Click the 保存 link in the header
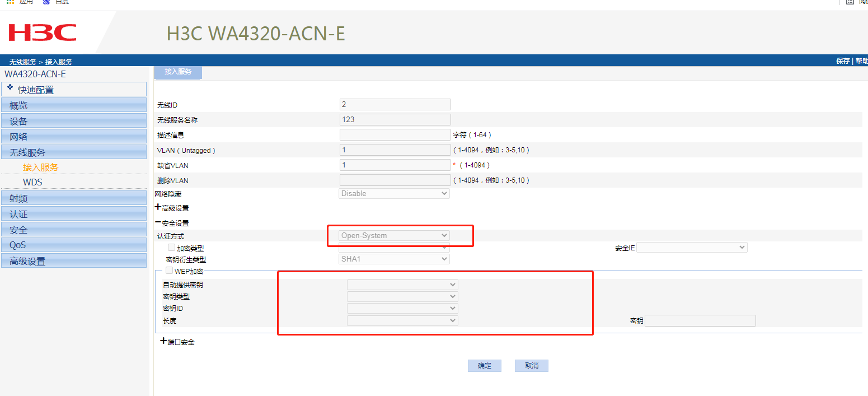868x396 pixels. 843,61
